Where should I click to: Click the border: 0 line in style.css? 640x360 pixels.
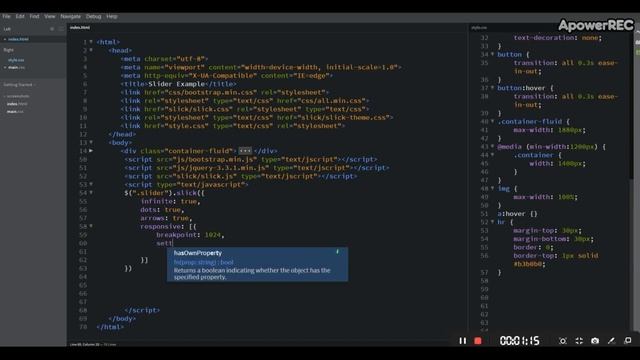533,247
